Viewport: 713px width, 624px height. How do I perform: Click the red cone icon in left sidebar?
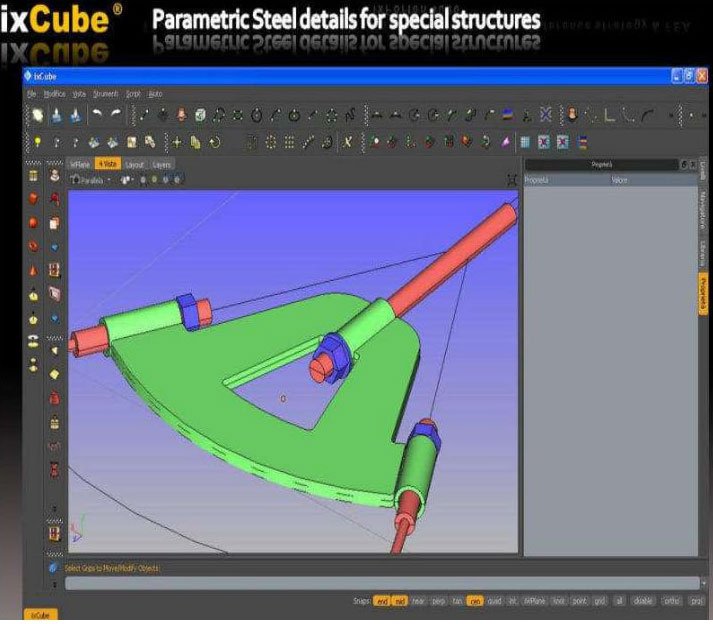(x=33, y=271)
